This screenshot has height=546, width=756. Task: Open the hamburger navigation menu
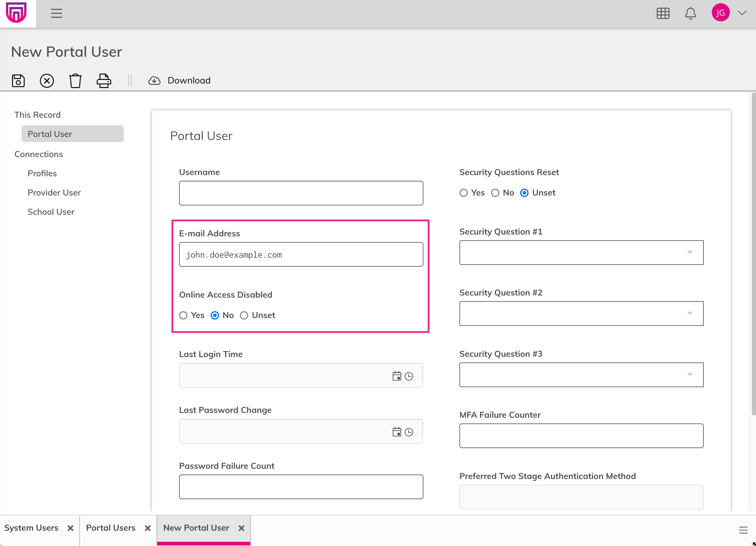click(x=56, y=13)
